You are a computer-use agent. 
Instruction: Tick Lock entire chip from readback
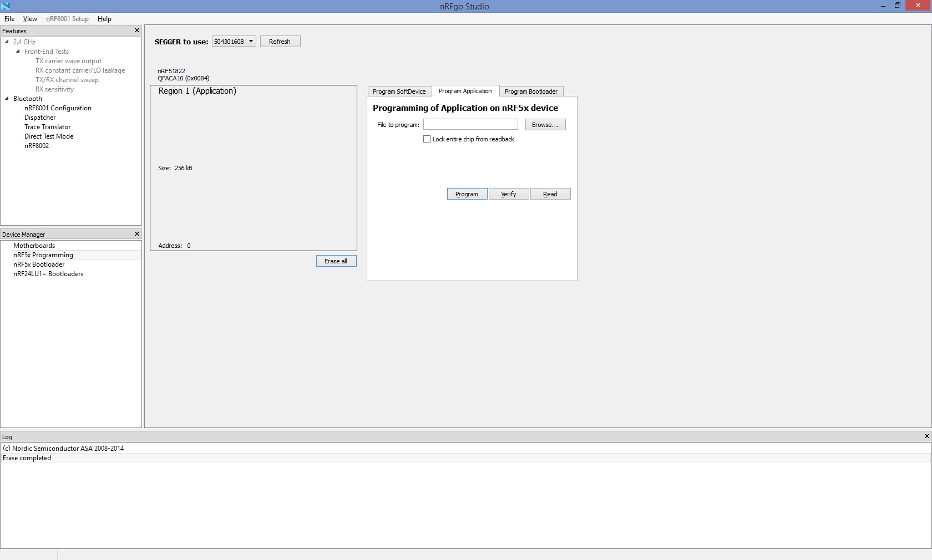[x=427, y=139]
